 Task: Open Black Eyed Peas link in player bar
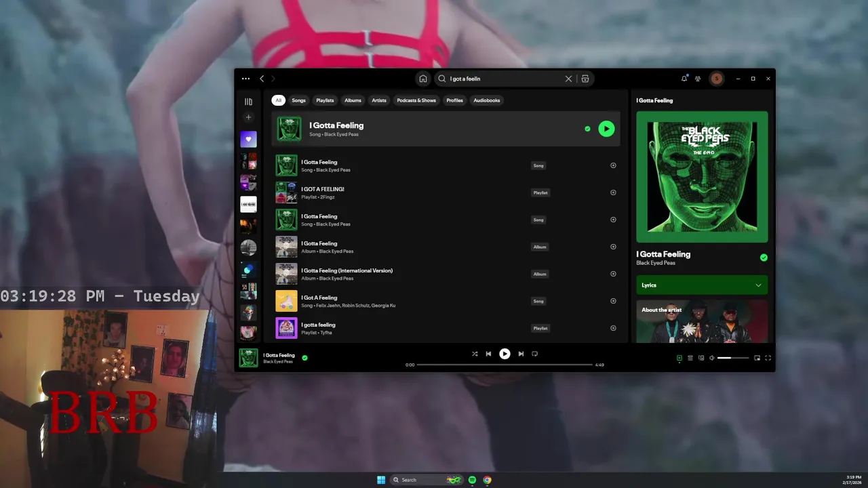pyautogui.click(x=278, y=362)
